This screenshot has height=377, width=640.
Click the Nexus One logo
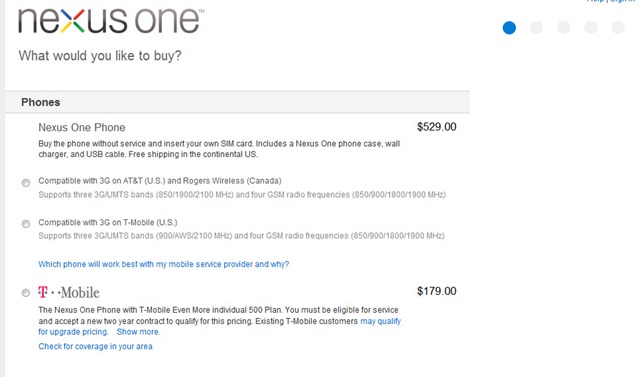tap(111, 21)
